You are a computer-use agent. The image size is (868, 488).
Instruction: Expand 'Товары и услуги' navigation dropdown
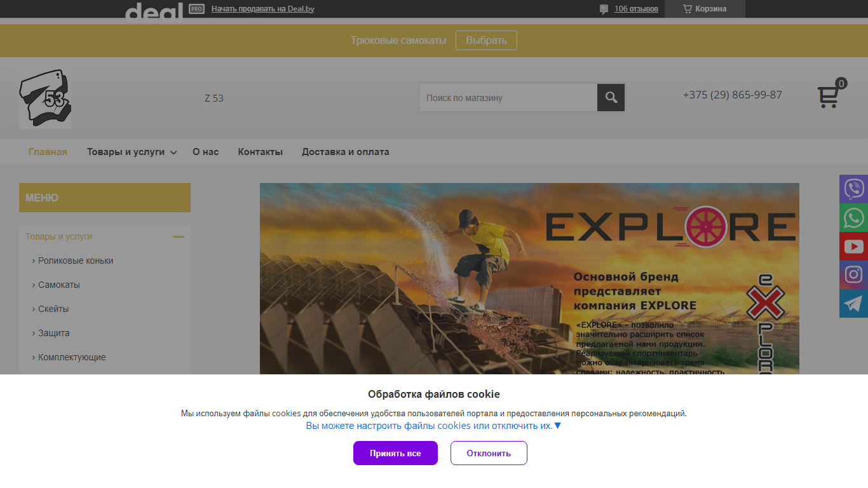(132, 152)
